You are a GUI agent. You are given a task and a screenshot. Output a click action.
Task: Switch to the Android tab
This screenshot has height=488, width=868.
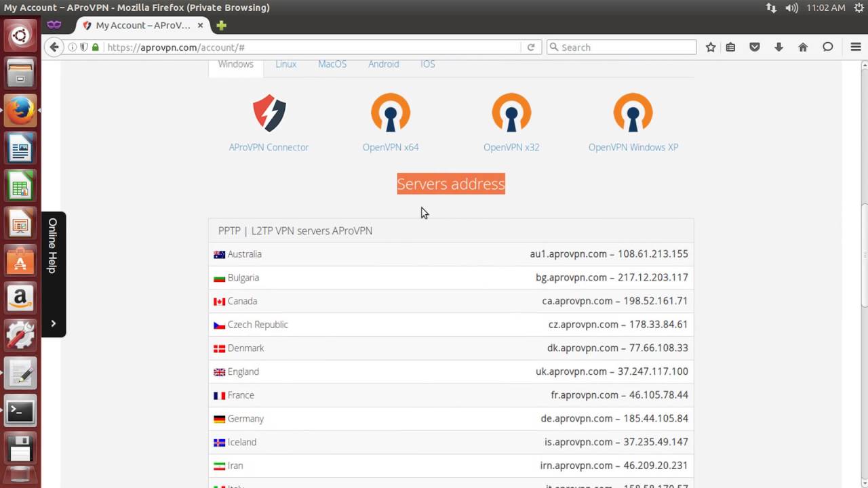coord(384,64)
